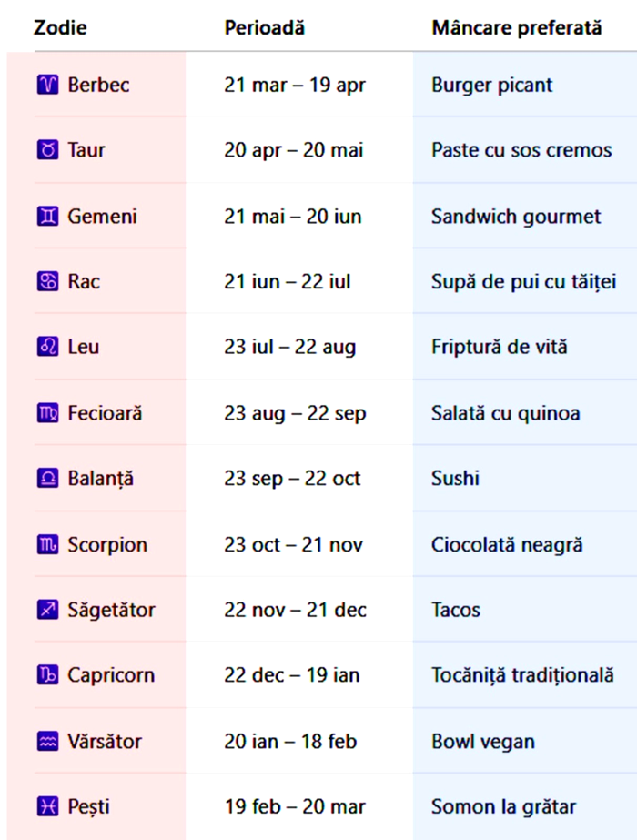
Task: Click the Gemini (Gemeni) zodiac icon
Action: click(47, 217)
